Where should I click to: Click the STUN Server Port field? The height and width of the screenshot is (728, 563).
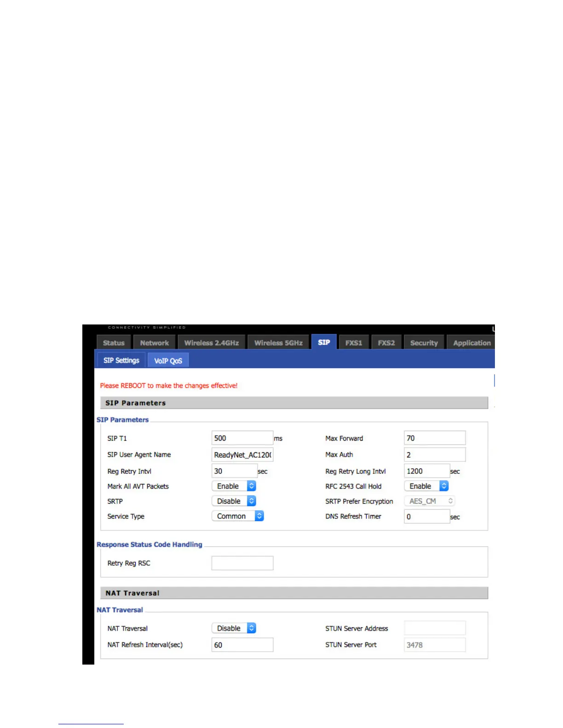pyautogui.click(x=435, y=645)
